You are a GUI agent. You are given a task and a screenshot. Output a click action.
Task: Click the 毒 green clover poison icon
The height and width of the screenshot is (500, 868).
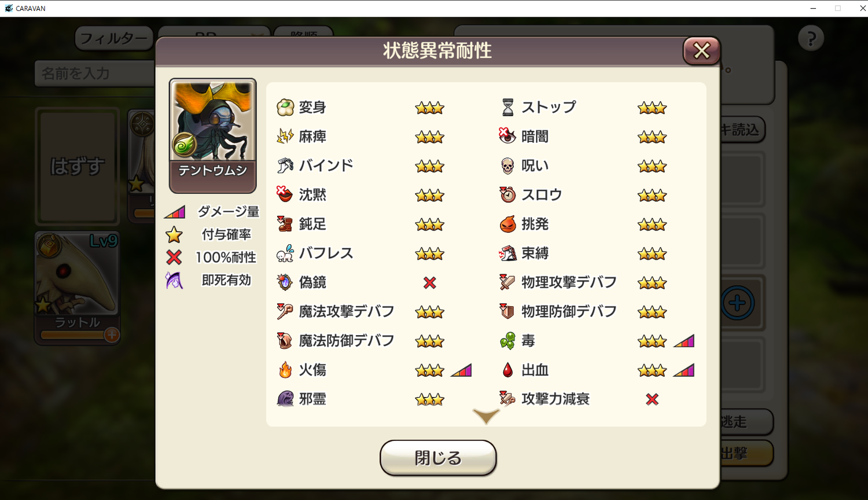507,341
